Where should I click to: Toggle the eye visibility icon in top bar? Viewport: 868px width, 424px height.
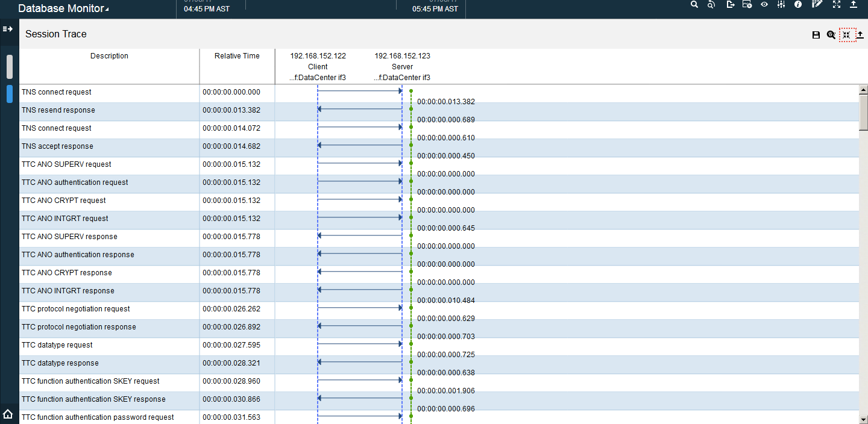click(x=764, y=4)
